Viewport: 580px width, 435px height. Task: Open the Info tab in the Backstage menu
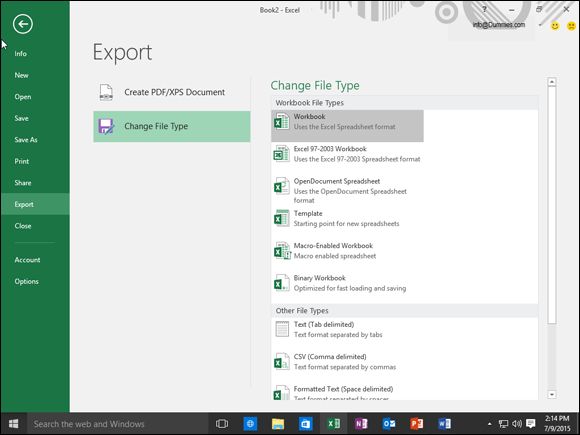coord(21,54)
